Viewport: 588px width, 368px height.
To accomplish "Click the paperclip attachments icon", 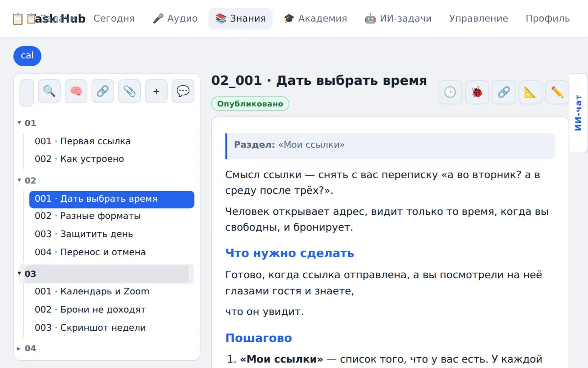I will (x=129, y=91).
